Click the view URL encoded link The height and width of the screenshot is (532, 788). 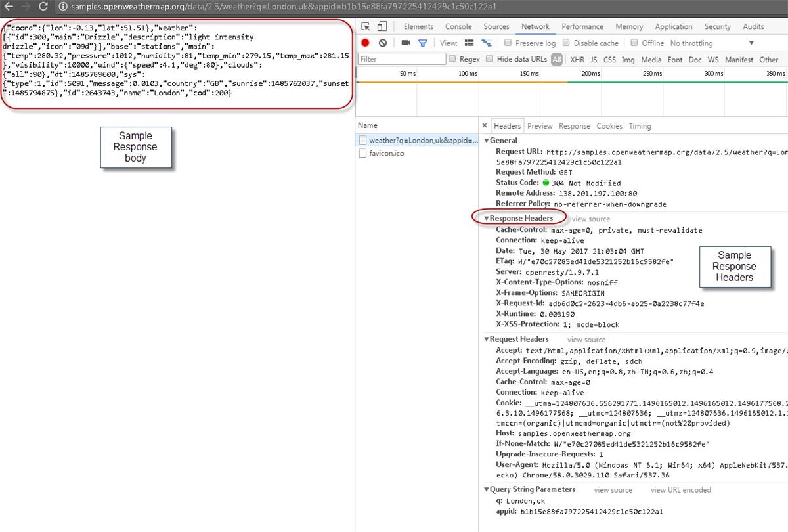680,489
